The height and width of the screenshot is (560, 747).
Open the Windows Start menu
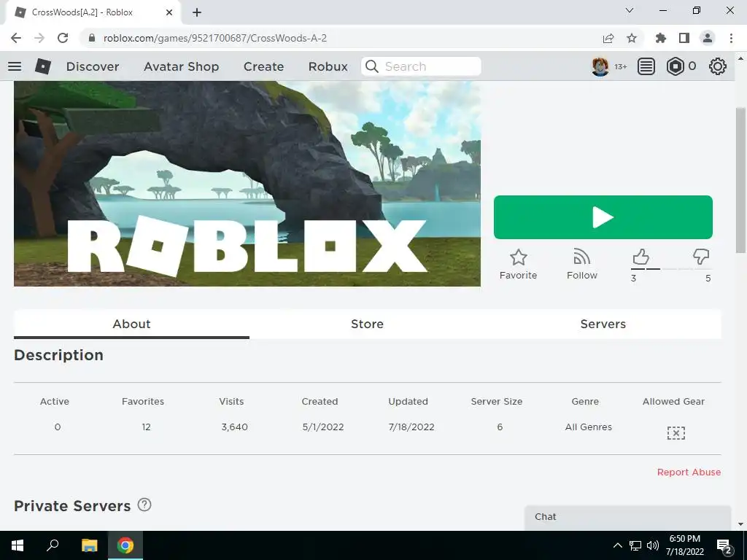(18, 545)
